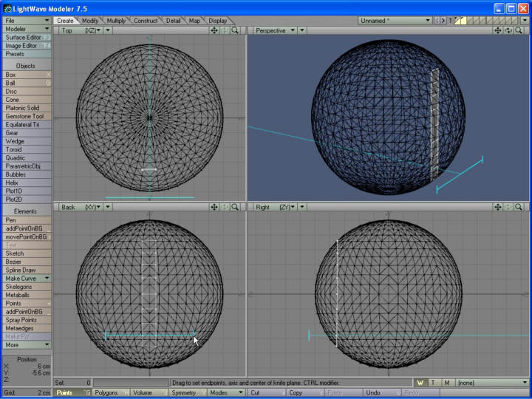
Task: Click the zoom magnifier in the Back viewport
Action: coord(234,207)
